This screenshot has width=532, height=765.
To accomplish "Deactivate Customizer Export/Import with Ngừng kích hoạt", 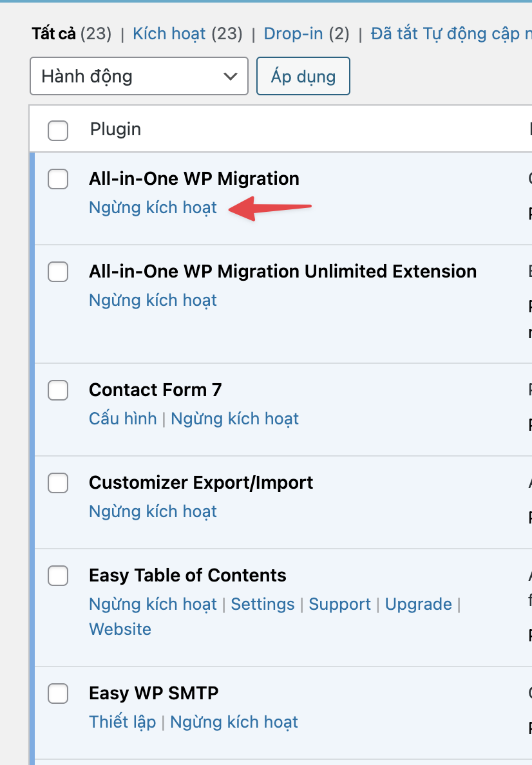I will point(153,512).
